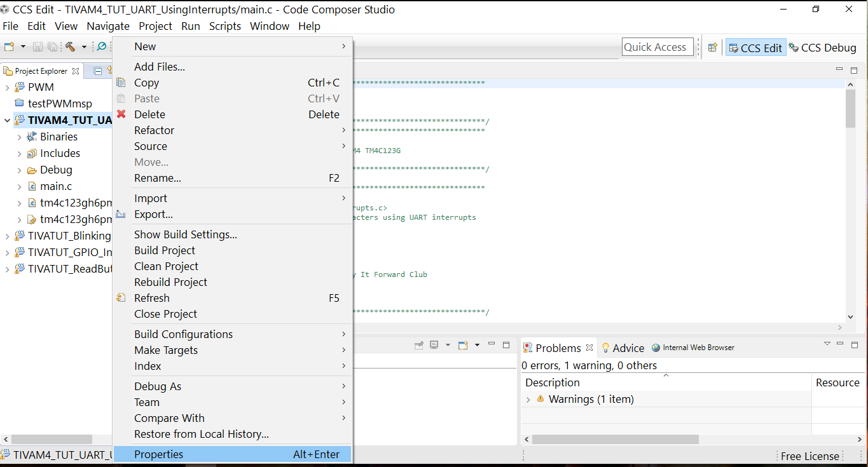
Task: Click the Build hammer toolbar icon
Action: 70,47
